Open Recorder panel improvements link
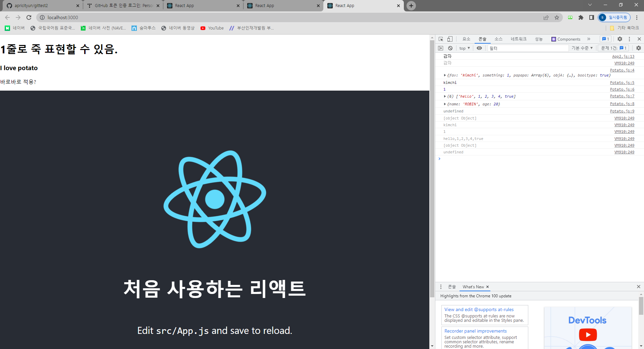 click(476, 331)
